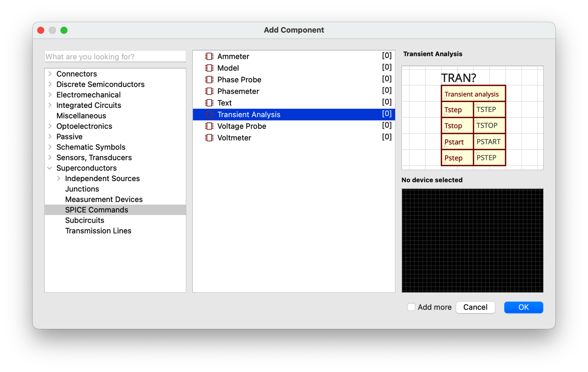Click the Model component icon
Viewport: 588px width, 372px height.
[209, 68]
